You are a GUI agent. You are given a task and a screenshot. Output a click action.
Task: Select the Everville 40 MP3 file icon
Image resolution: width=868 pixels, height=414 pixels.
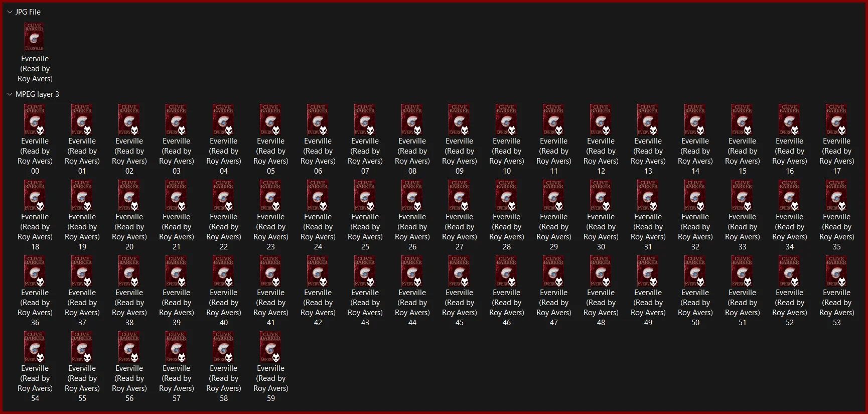[x=223, y=271]
